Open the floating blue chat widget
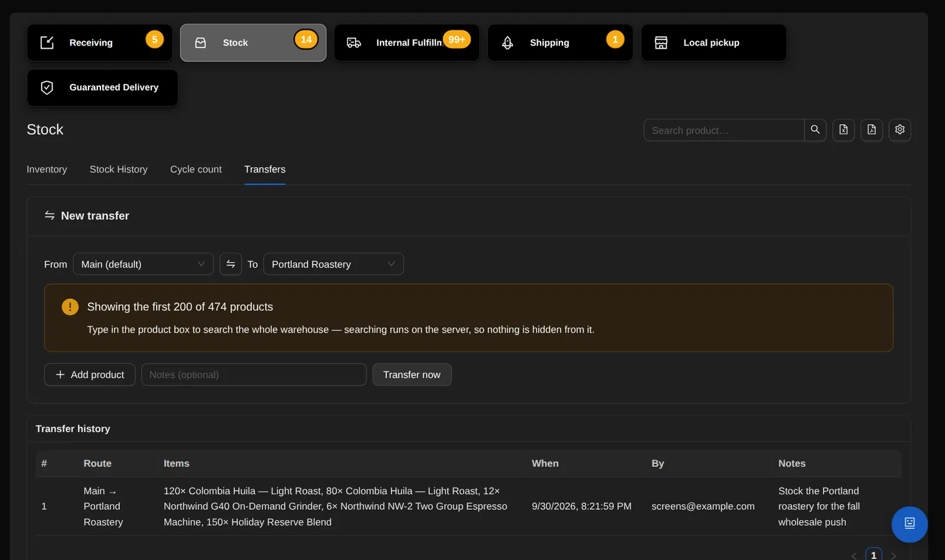The width and height of the screenshot is (945, 560). click(910, 524)
